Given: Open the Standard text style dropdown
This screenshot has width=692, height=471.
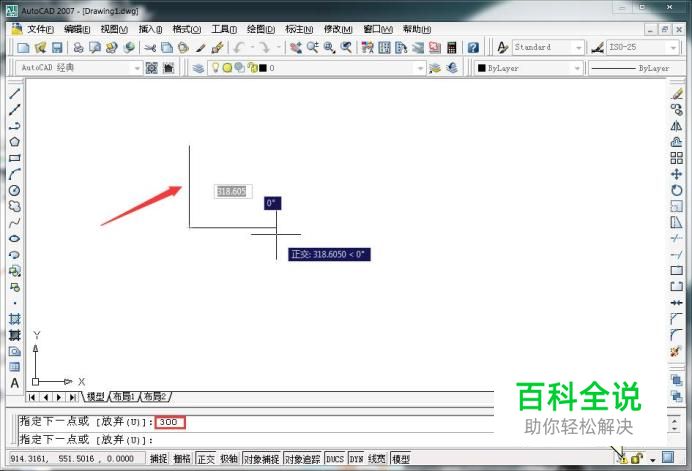Looking at the screenshot, I should coord(579,47).
